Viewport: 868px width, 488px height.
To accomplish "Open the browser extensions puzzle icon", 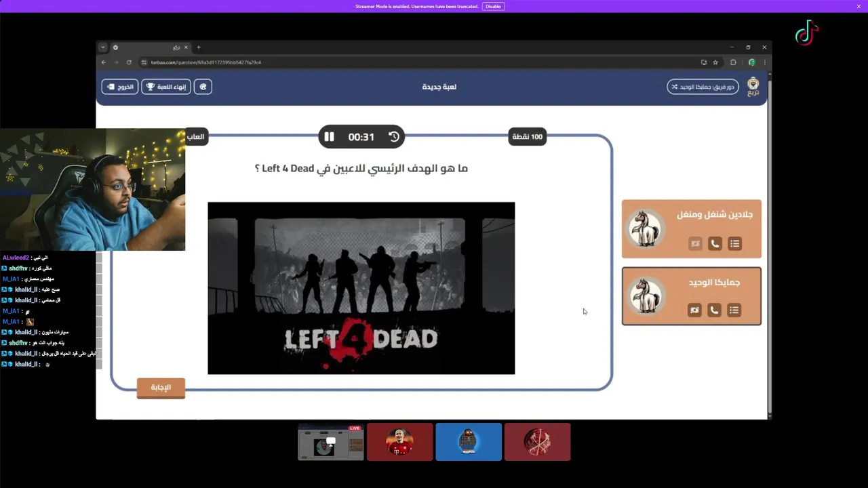I will [x=733, y=62].
